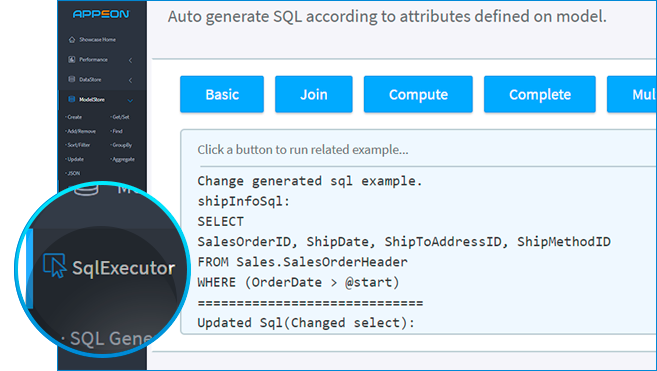Open the JSON submenu item
The image size is (657, 371).
[73, 173]
